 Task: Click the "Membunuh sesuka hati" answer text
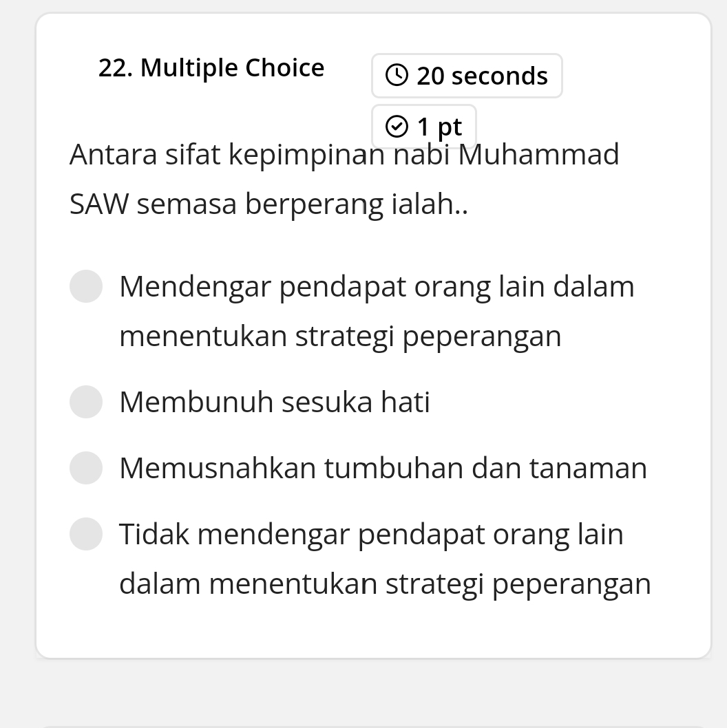click(274, 402)
